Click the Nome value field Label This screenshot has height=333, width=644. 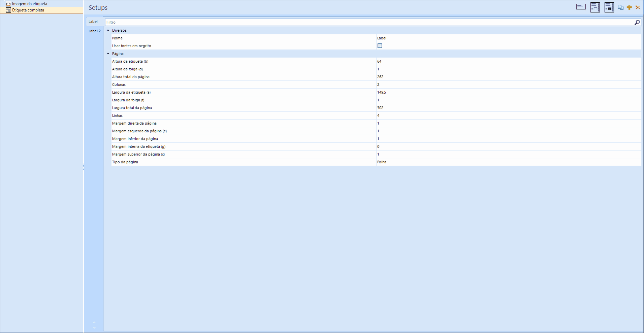(x=508, y=38)
